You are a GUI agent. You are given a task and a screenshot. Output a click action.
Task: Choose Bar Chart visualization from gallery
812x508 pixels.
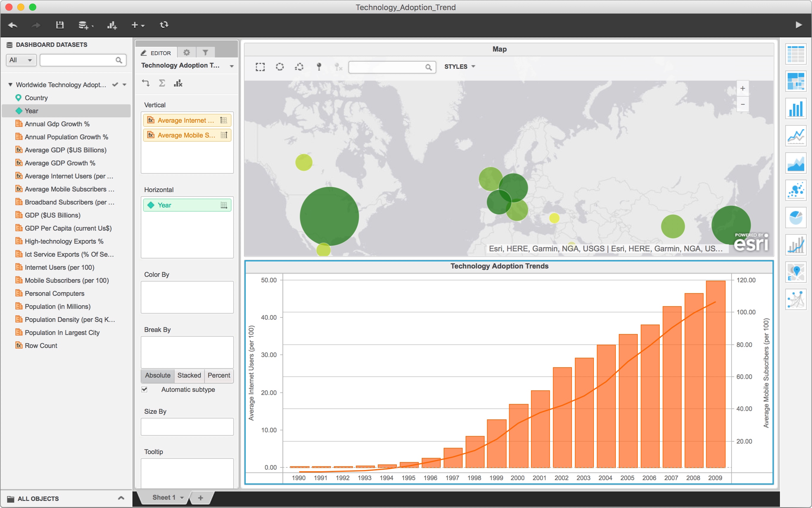coord(795,108)
